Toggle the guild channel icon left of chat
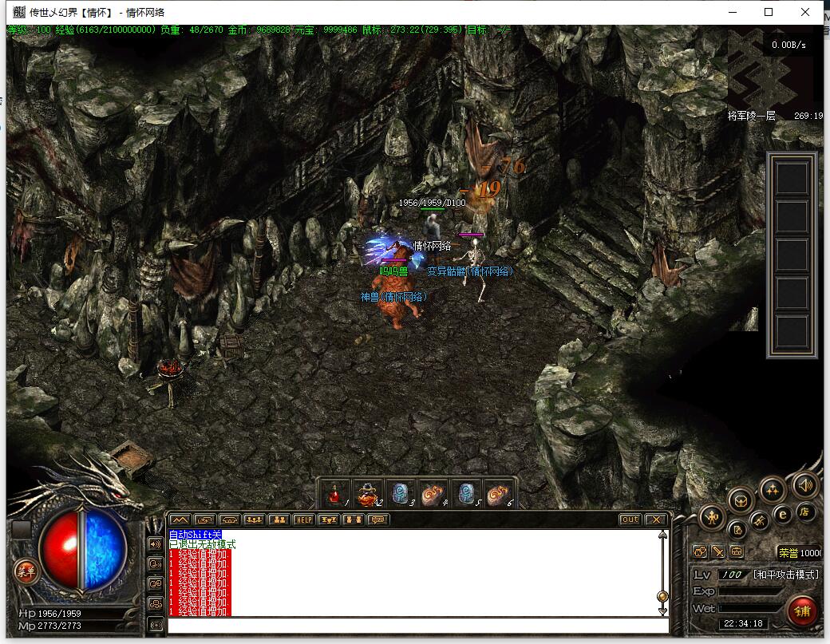Screen dimensions: 830x644 (155, 604)
